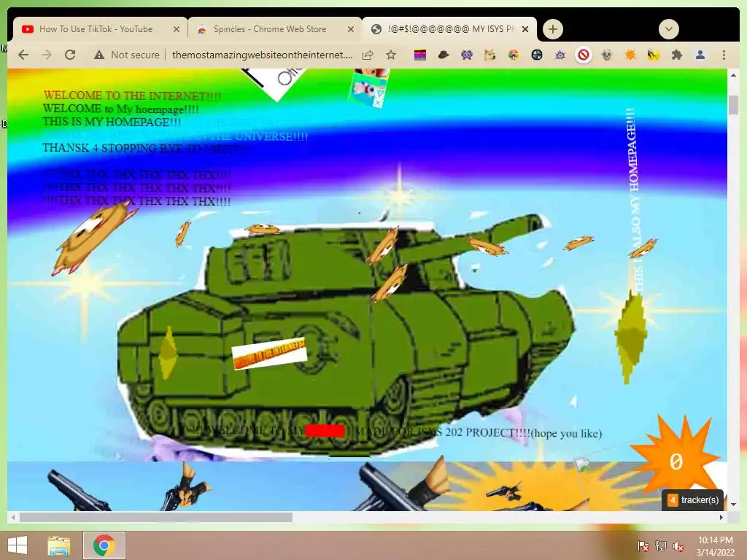
Task: Open the tab search dropdown chevron
Action: click(x=669, y=29)
